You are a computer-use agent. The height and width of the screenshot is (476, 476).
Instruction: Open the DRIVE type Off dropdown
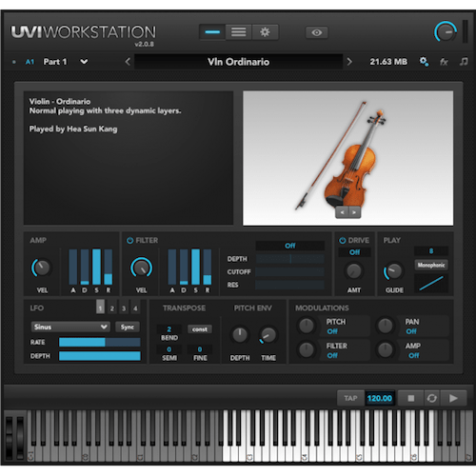(354, 252)
